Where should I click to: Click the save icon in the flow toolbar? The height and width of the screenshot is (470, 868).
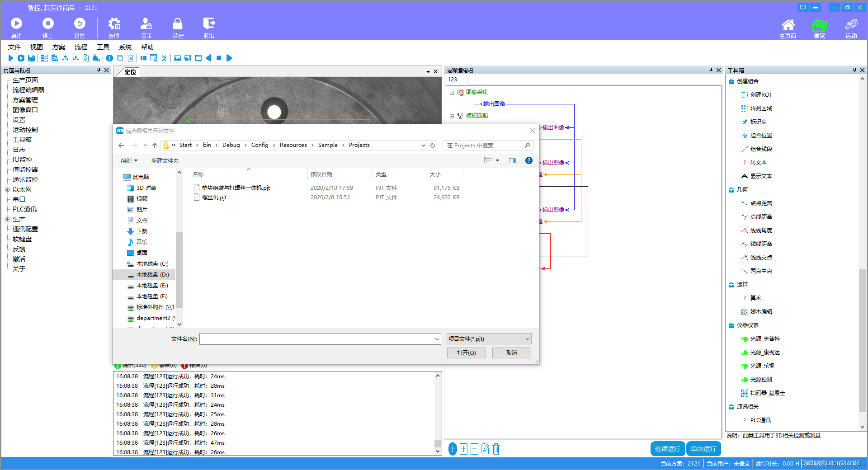point(31,58)
